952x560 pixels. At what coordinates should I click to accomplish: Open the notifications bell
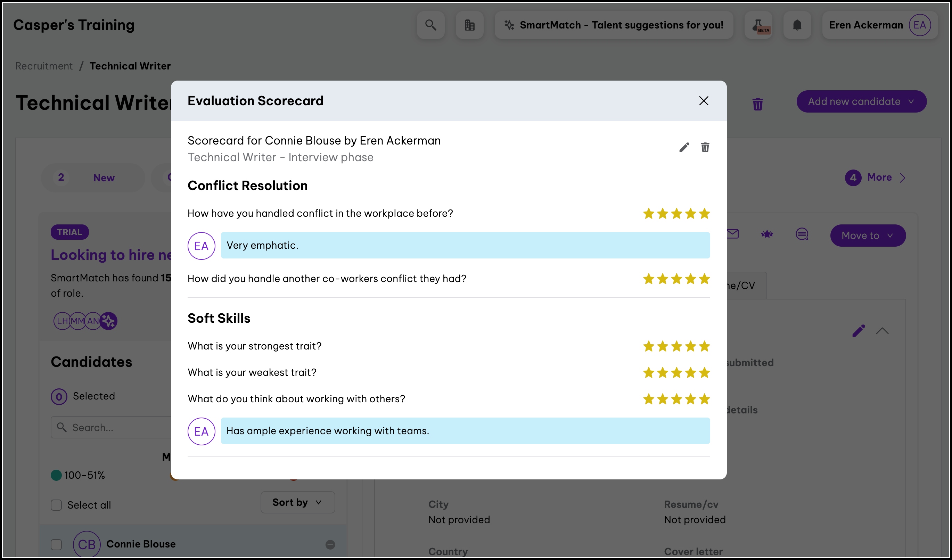[797, 25]
